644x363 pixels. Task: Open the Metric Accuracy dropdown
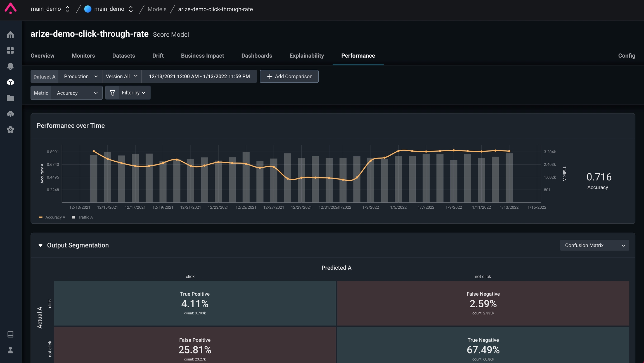[x=77, y=93]
